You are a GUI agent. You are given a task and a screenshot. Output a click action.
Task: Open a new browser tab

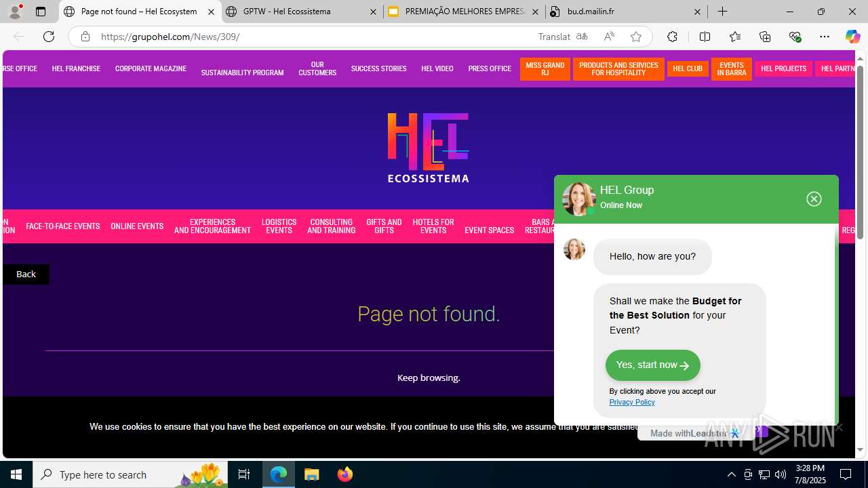click(723, 12)
